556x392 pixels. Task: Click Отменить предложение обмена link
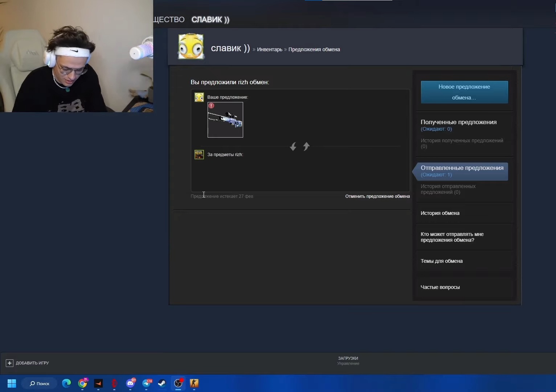(377, 196)
